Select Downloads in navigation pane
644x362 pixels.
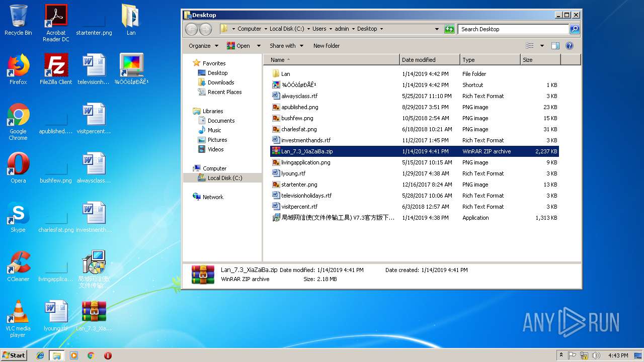click(x=221, y=82)
